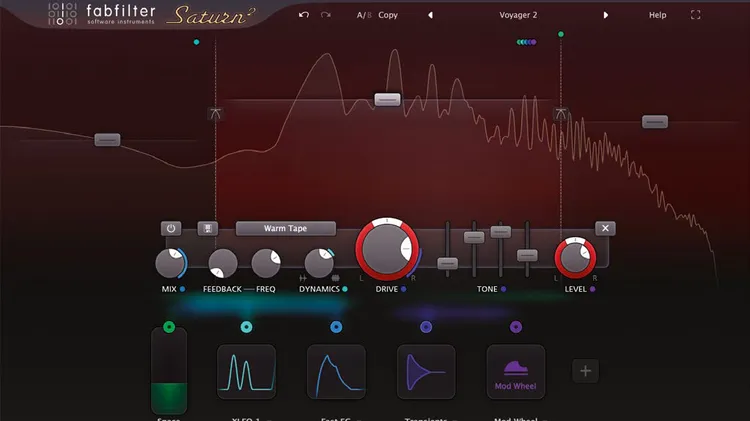Click the middle band level handle
The height and width of the screenshot is (421, 750).
point(387,100)
